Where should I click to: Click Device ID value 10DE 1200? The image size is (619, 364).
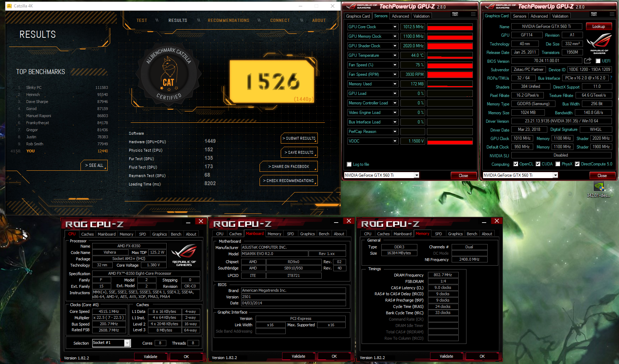[589, 69]
